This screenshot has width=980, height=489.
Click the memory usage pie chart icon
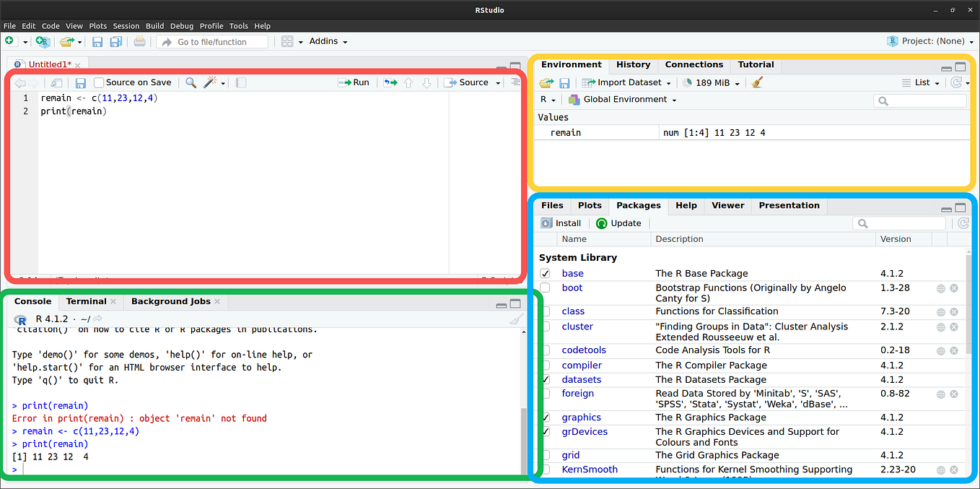point(686,82)
